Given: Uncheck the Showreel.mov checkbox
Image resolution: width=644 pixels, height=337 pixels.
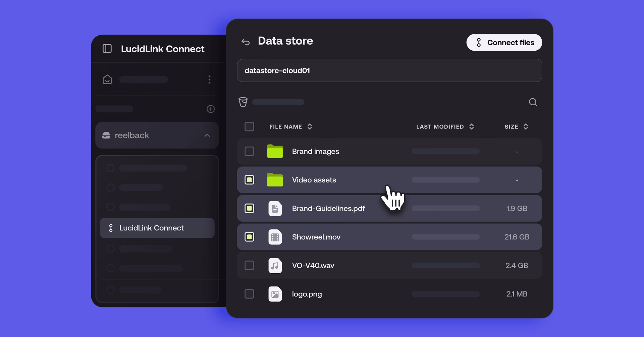Looking at the screenshot, I should [x=249, y=237].
